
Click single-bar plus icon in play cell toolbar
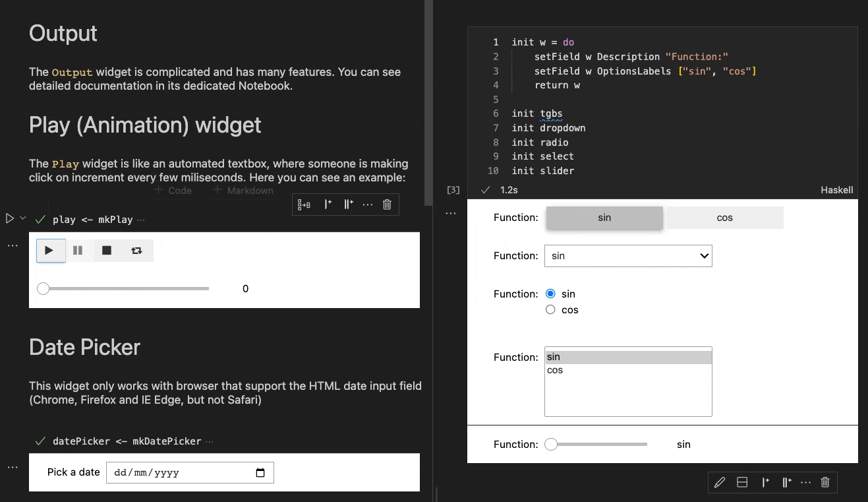[x=328, y=204]
